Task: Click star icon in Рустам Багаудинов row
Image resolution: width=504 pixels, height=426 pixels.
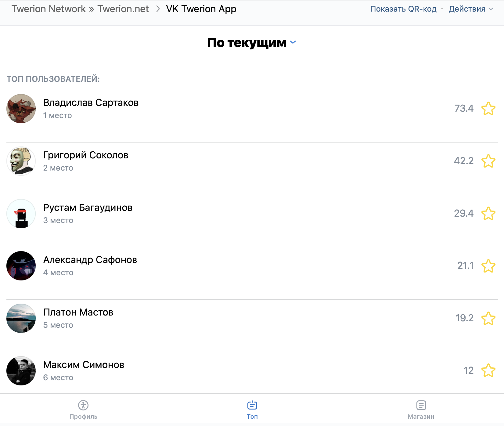Action: [x=488, y=214]
